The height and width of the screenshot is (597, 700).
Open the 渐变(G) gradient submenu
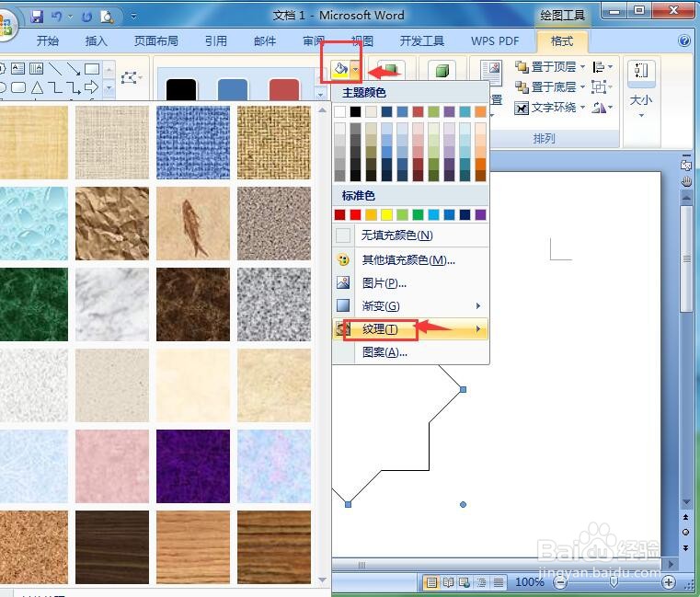tap(411, 306)
